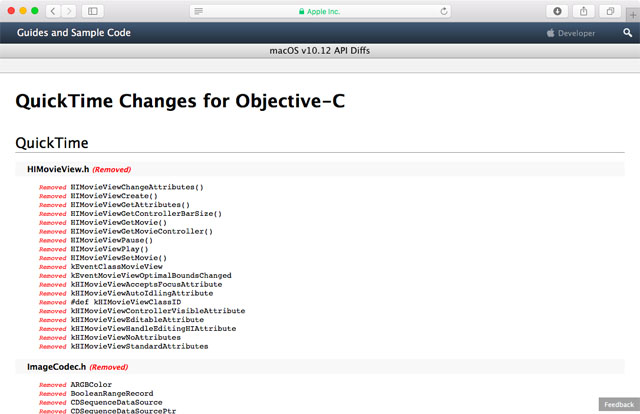Select kHIMovieViewAutoIdlingAttribute entry
The width and height of the screenshot is (640, 414).
tap(142, 293)
